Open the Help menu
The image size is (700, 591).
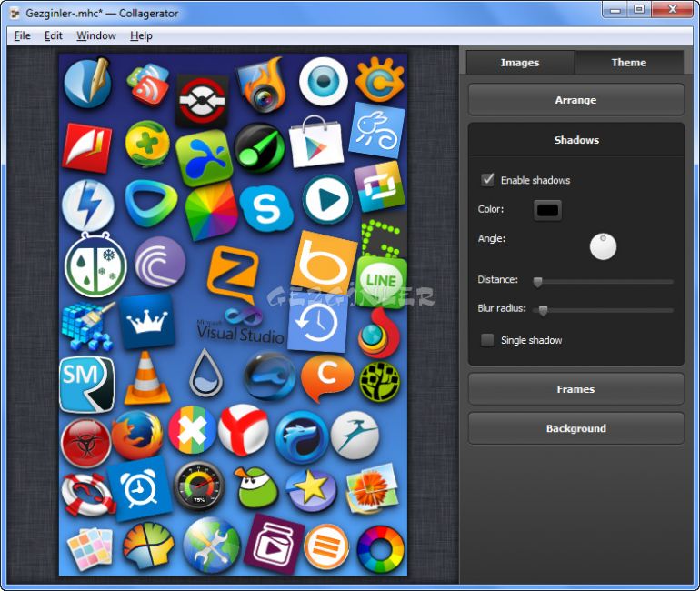coord(141,35)
